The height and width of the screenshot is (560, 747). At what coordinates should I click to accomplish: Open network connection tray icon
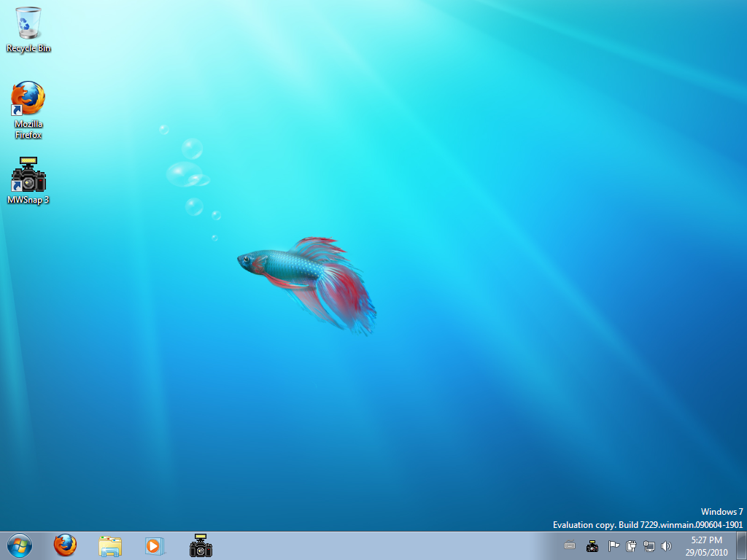649,545
